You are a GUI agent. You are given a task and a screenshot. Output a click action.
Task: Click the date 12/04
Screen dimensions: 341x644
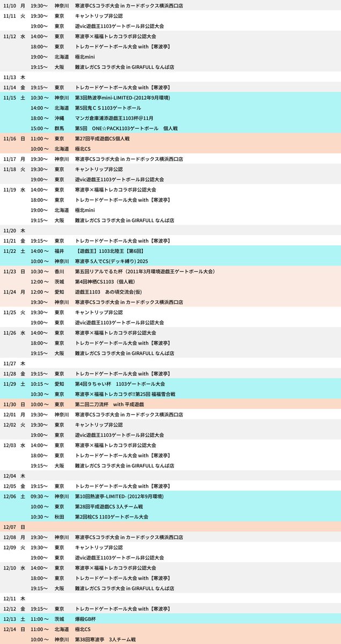(10, 475)
